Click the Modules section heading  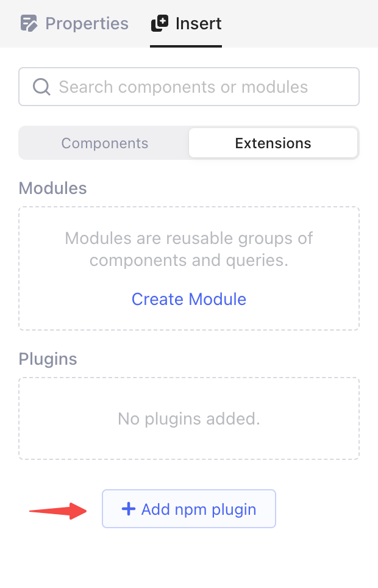coord(53,187)
